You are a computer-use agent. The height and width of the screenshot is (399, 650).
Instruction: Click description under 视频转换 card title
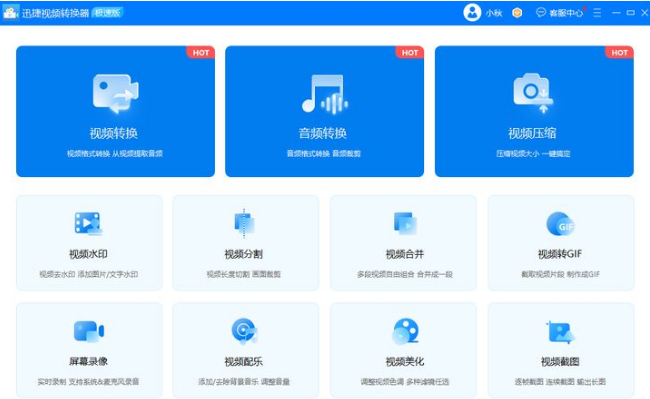(115, 154)
